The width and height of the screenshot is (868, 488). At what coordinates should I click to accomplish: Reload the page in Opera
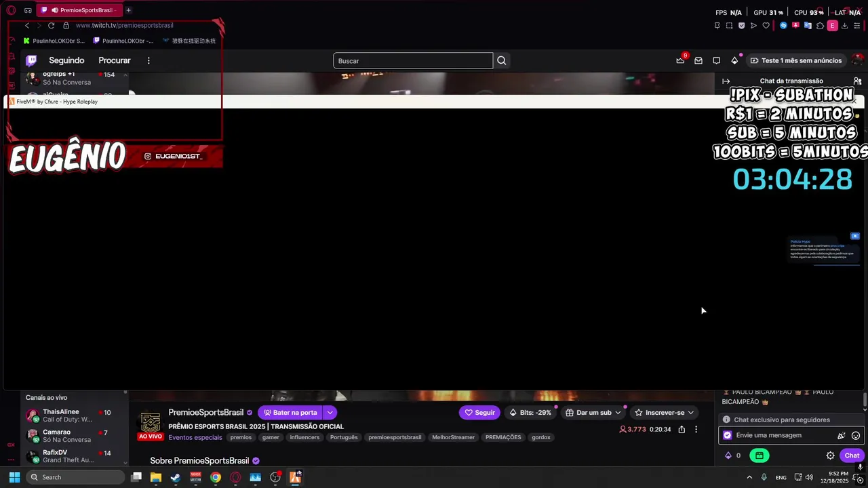click(51, 25)
